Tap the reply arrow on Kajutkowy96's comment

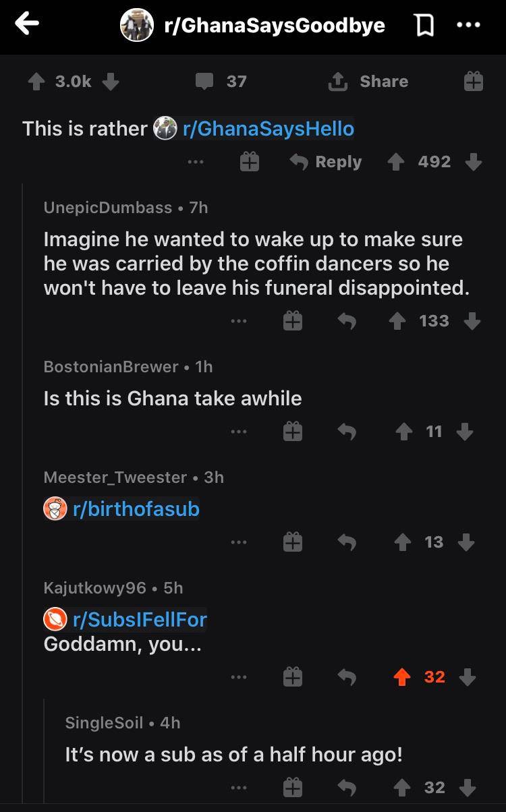346,676
